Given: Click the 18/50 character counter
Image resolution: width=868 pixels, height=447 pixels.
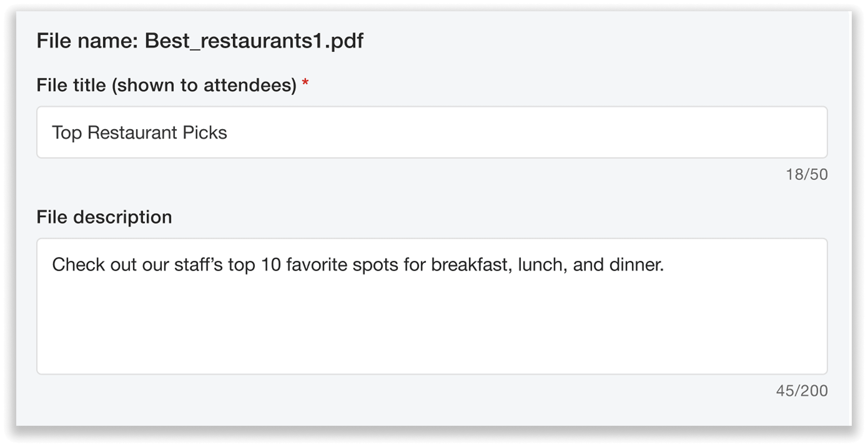Looking at the screenshot, I should coord(806,174).
